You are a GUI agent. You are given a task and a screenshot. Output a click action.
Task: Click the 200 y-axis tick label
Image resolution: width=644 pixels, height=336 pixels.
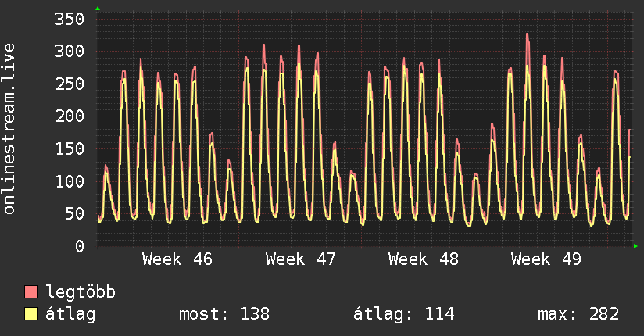coord(68,116)
